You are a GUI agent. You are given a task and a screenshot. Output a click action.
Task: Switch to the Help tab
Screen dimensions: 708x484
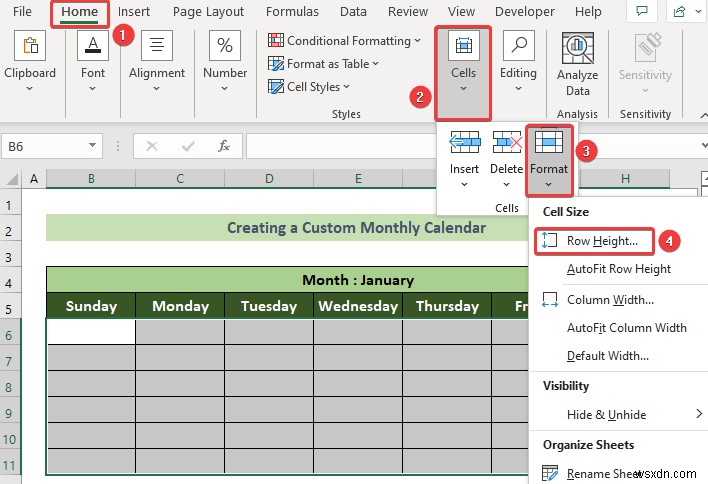(x=588, y=11)
